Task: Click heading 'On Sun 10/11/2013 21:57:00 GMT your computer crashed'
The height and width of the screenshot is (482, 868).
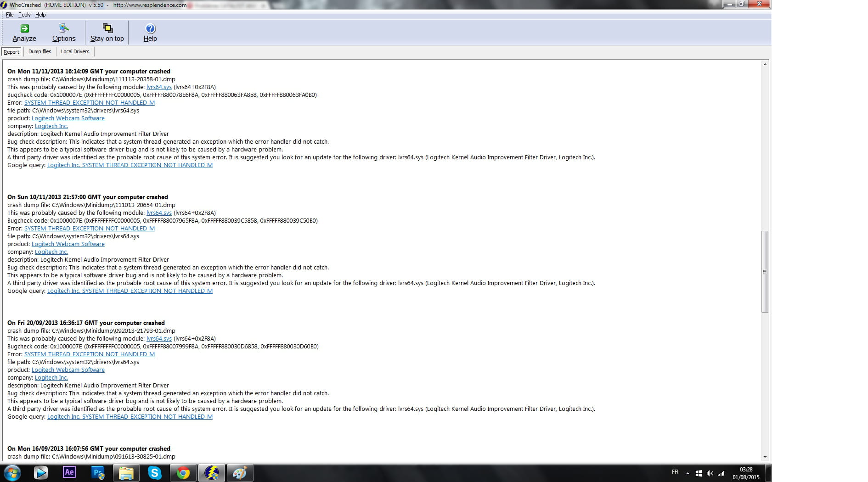Action: pos(88,197)
